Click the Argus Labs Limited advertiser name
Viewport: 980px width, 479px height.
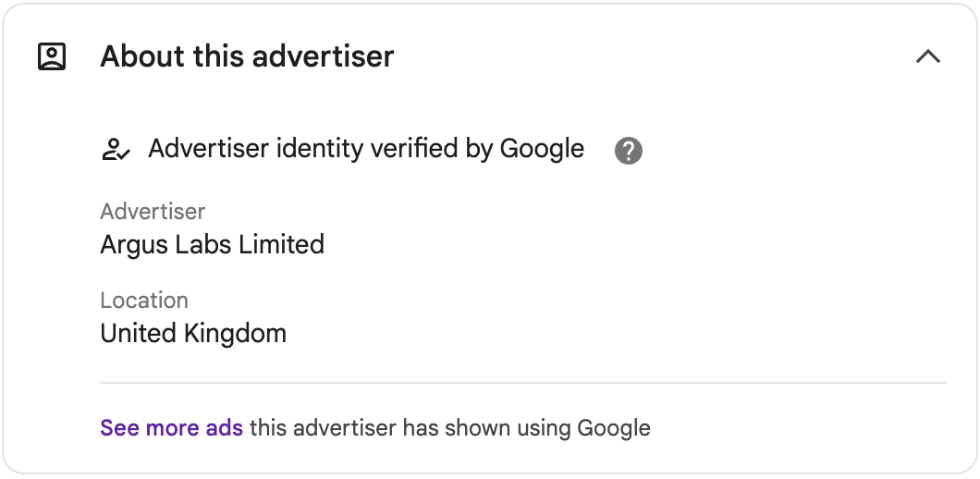[x=212, y=244]
